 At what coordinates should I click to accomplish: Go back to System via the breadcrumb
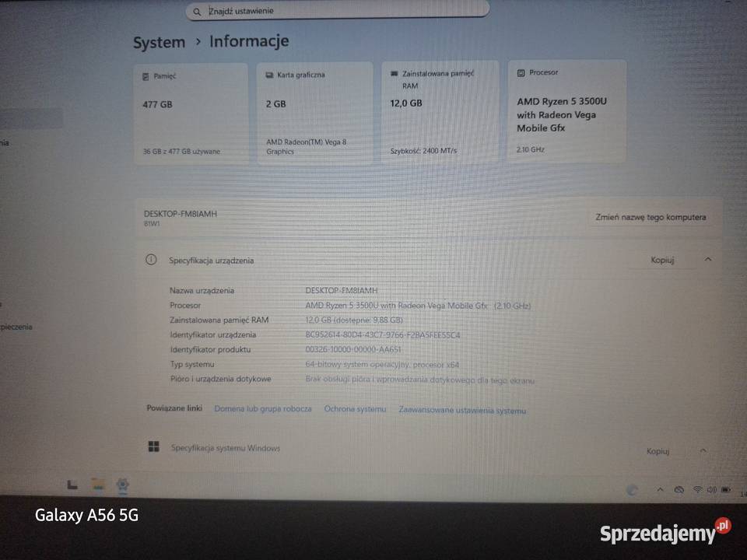tap(158, 42)
